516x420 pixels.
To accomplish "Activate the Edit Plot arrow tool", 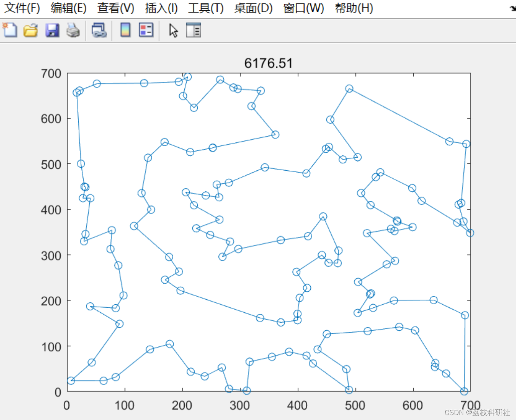I will [174, 30].
